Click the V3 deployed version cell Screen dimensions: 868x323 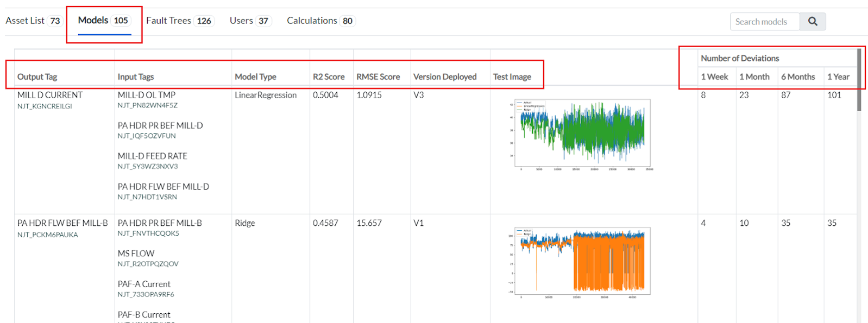click(x=418, y=95)
